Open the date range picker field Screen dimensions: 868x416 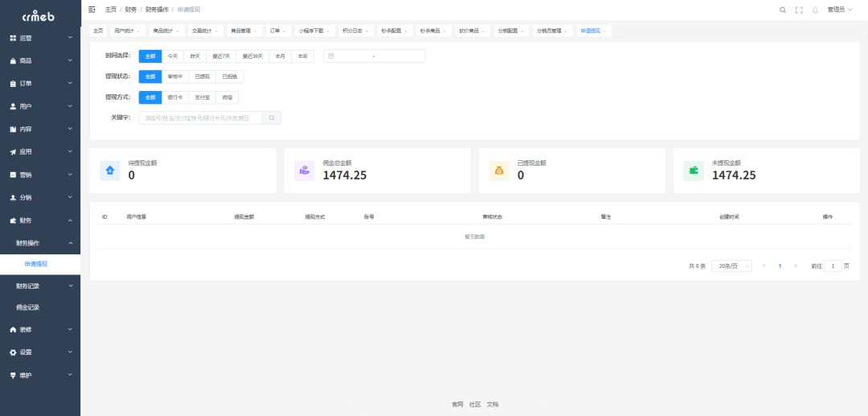375,56
